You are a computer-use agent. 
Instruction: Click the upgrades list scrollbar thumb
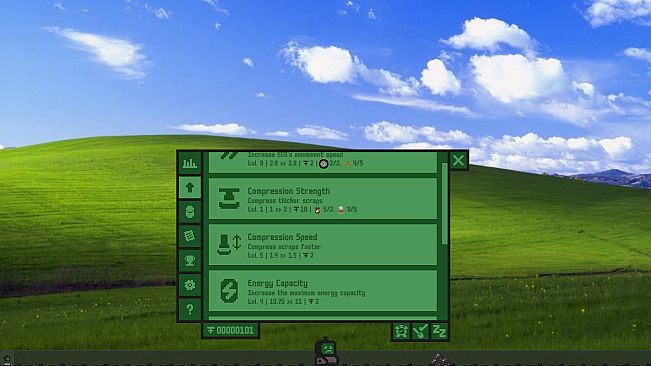[444, 203]
